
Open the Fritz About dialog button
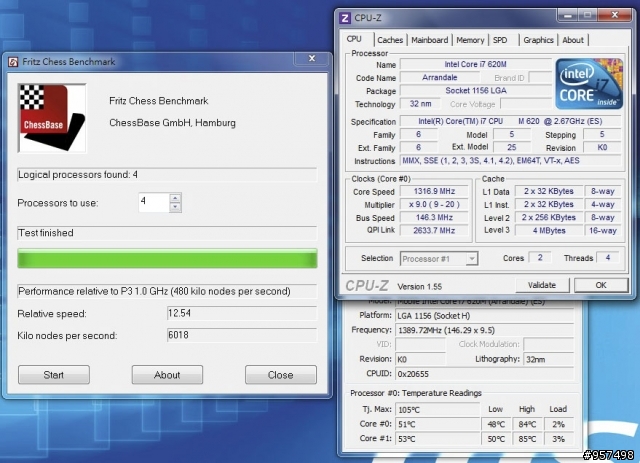pos(167,375)
